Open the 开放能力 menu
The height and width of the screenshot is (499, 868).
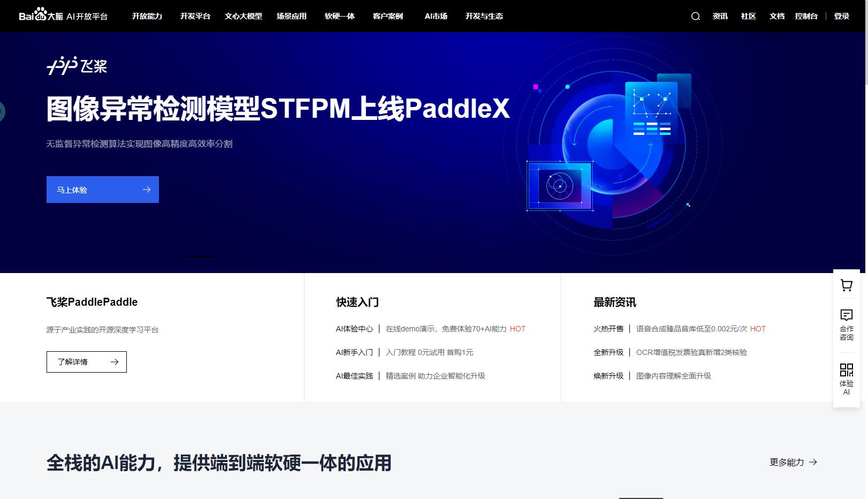147,16
